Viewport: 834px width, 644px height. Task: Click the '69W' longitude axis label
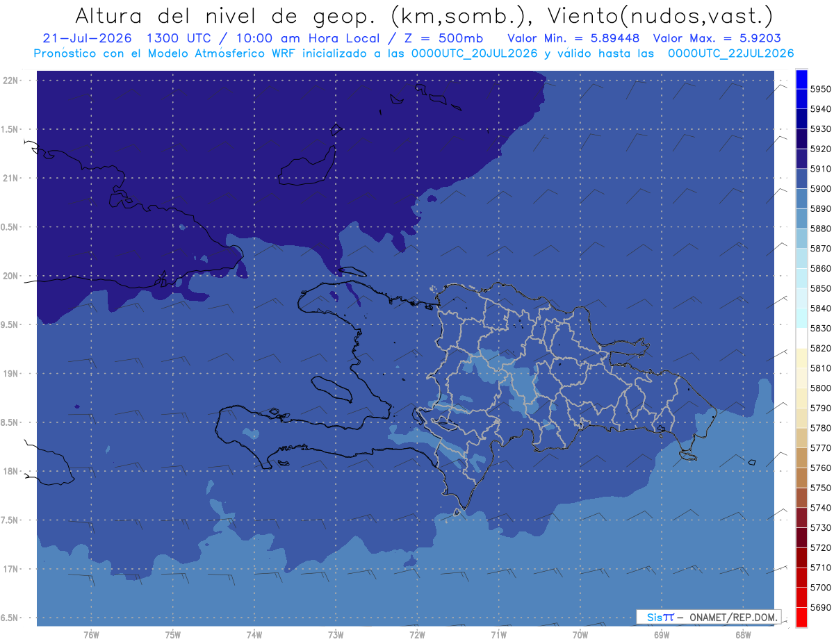pyautogui.click(x=661, y=635)
